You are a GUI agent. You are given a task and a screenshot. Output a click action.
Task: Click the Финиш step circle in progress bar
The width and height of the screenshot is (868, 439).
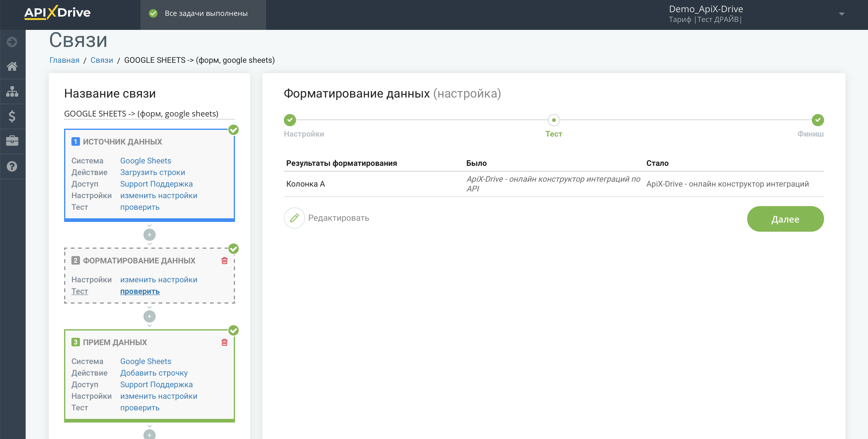tap(817, 120)
